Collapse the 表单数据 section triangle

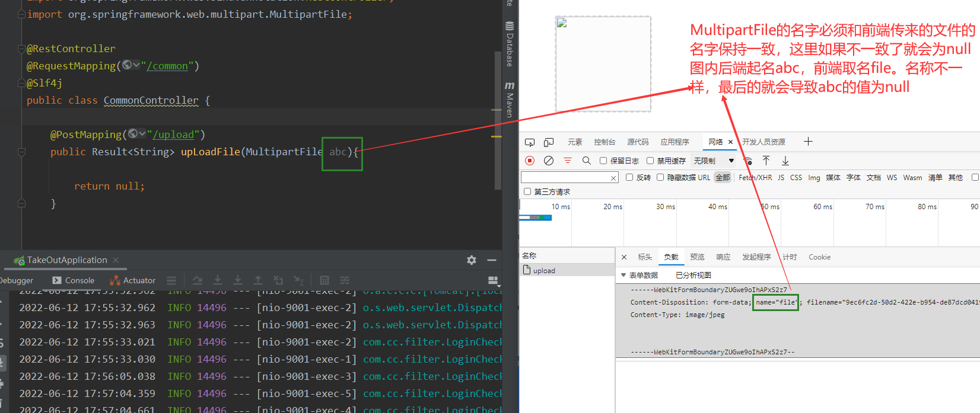coord(623,275)
